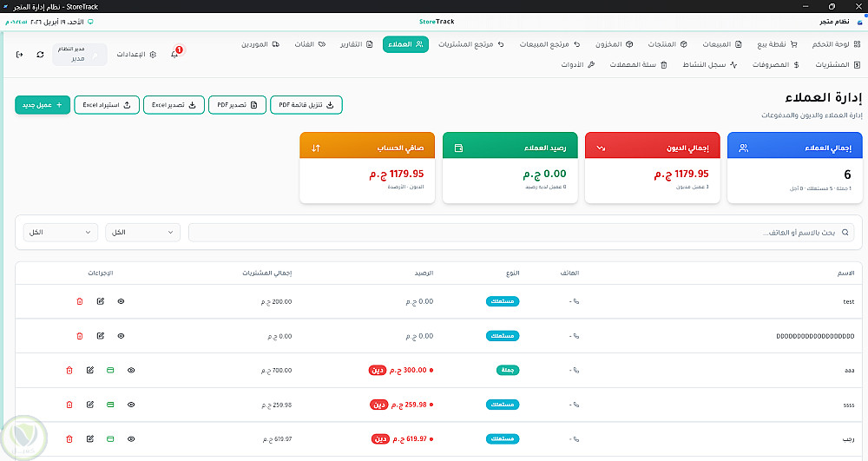Edit customer رجب record

coord(89,439)
